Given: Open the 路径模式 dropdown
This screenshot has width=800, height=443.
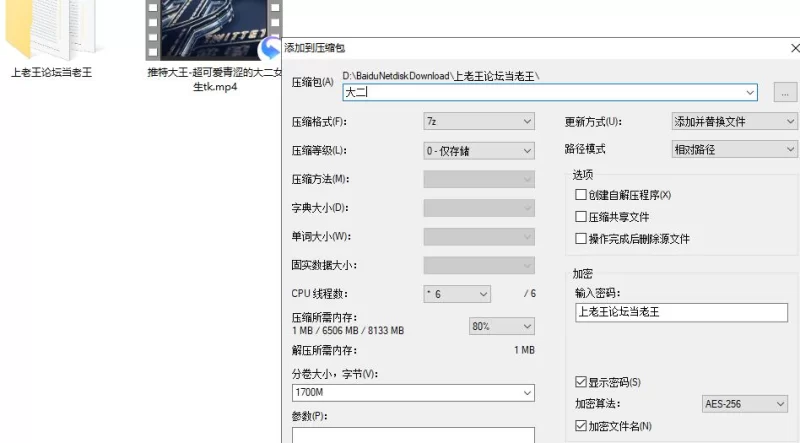Looking at the screenshot, I should click(x=734, y=150).
